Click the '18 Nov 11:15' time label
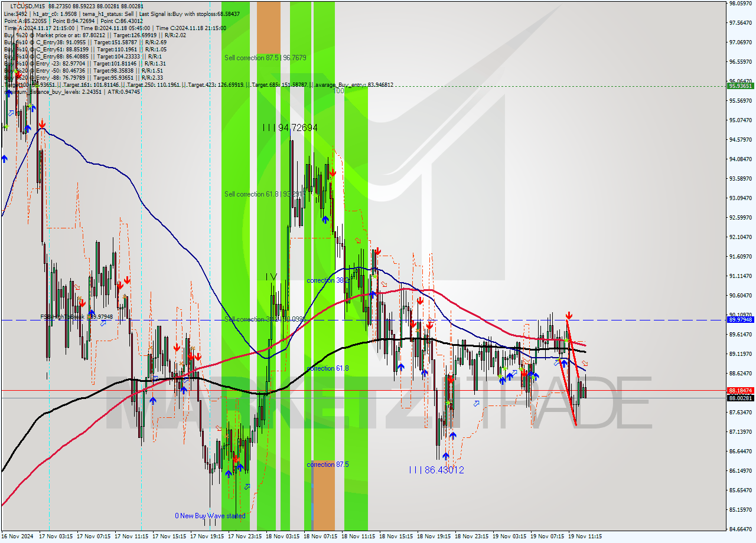 tap(358, 537)
